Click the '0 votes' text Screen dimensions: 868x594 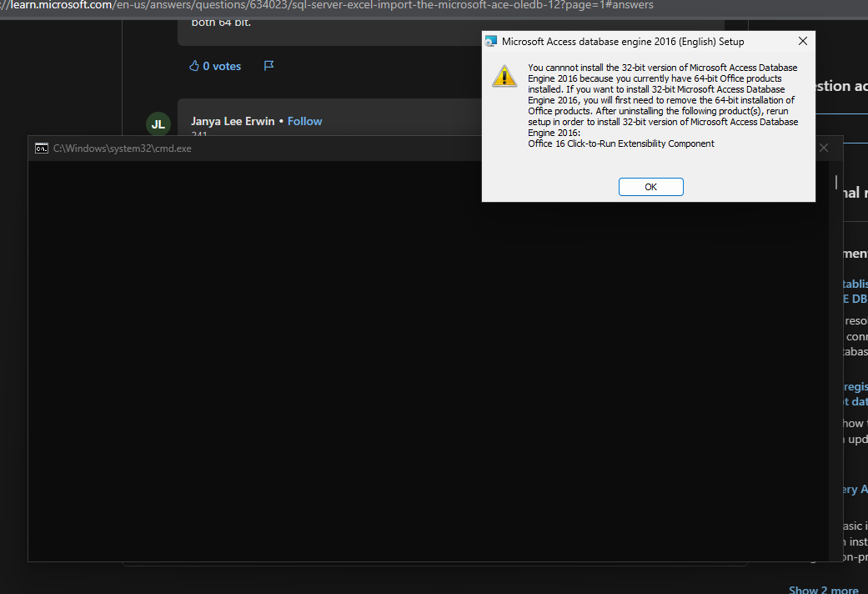click(x=222, y=66)
